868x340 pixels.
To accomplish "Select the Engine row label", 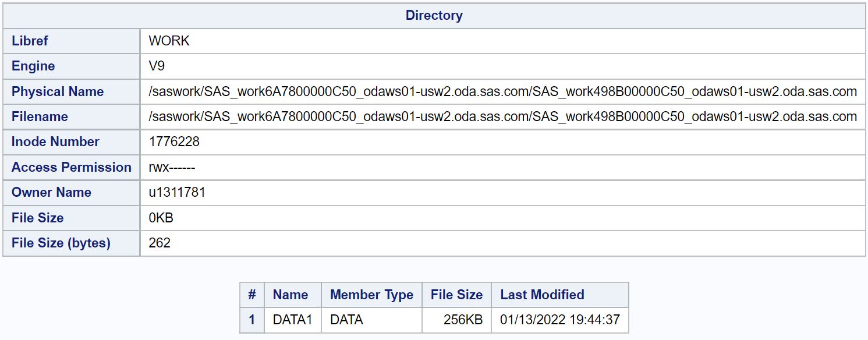I will (33, 66).
